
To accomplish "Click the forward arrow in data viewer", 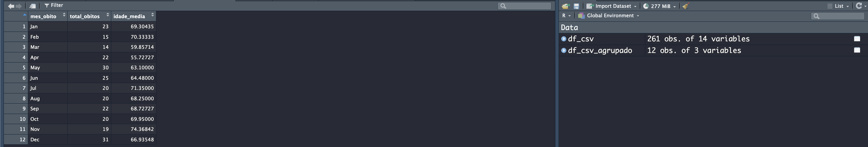I will [19, 6].
